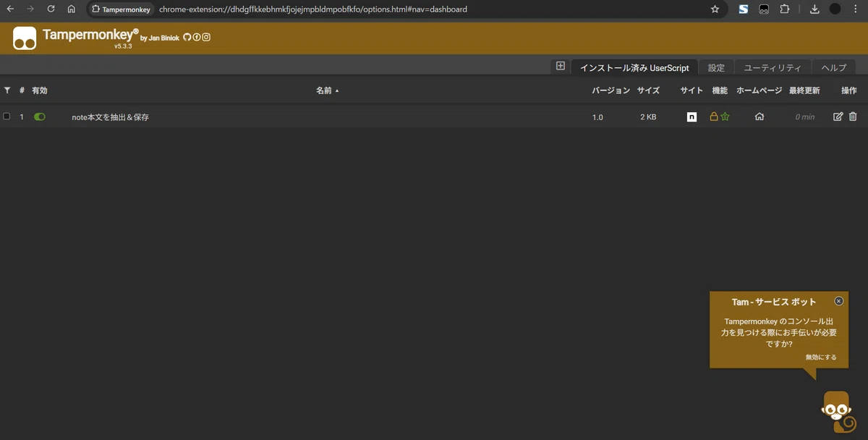Click the note site icon for the script
The height and width of the screenshot is (440, 868).
692,117
